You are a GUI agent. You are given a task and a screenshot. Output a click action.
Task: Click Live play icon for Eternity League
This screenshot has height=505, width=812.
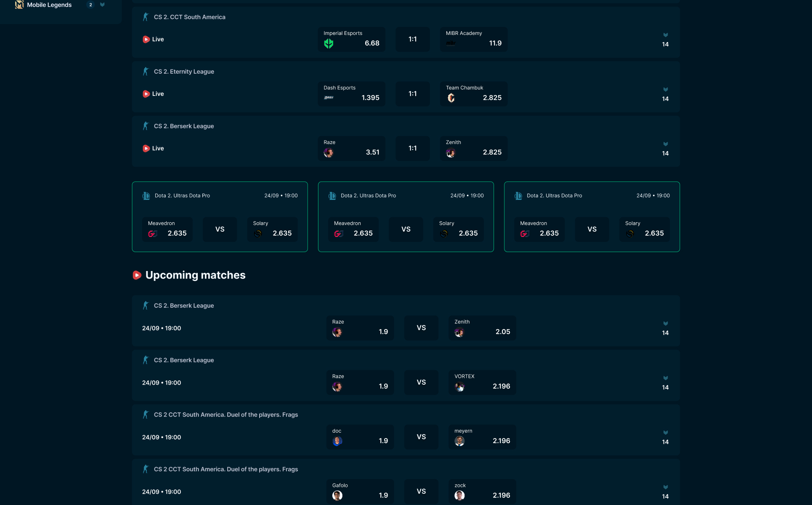146,94
